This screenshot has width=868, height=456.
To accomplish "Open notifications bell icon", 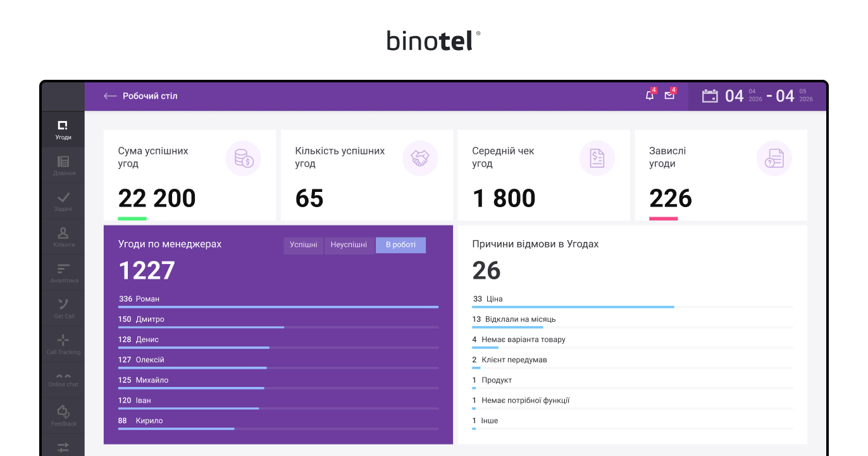I will pyautogui.click(x=650, y=96).
